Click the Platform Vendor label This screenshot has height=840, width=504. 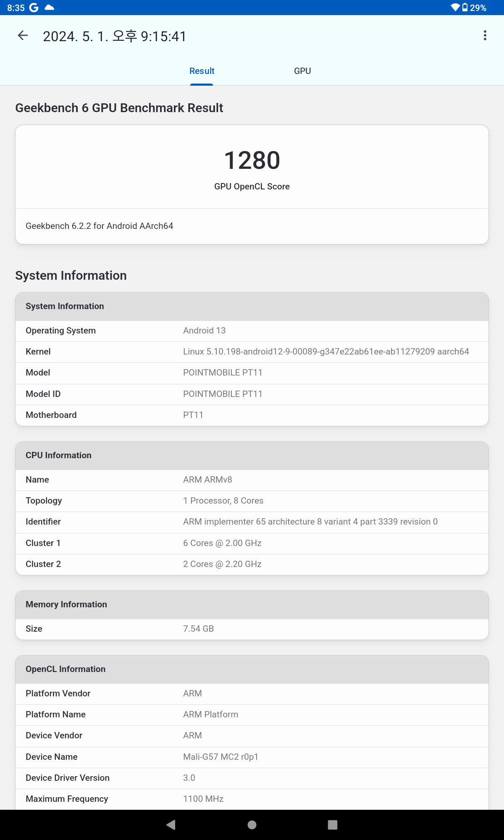(58, 693)
